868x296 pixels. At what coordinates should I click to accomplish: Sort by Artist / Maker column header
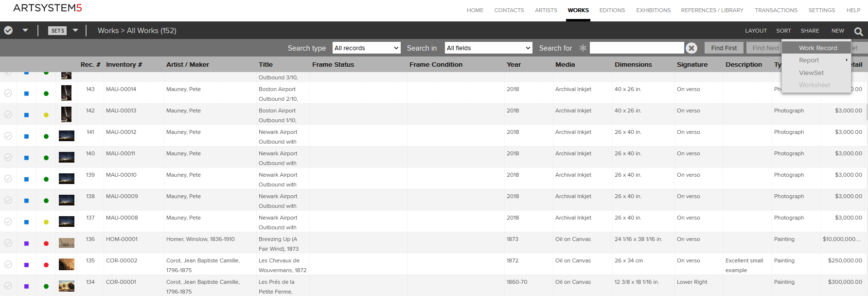[x=188, y=64]
